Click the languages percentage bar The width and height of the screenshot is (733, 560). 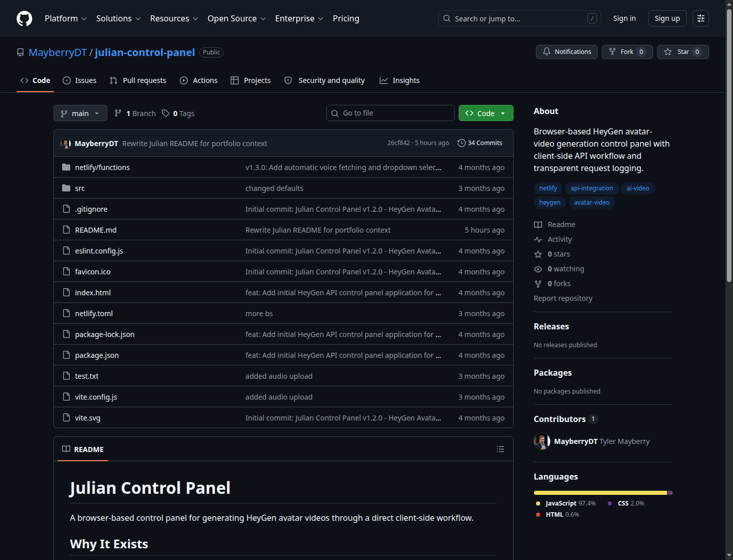coord(603,493)
